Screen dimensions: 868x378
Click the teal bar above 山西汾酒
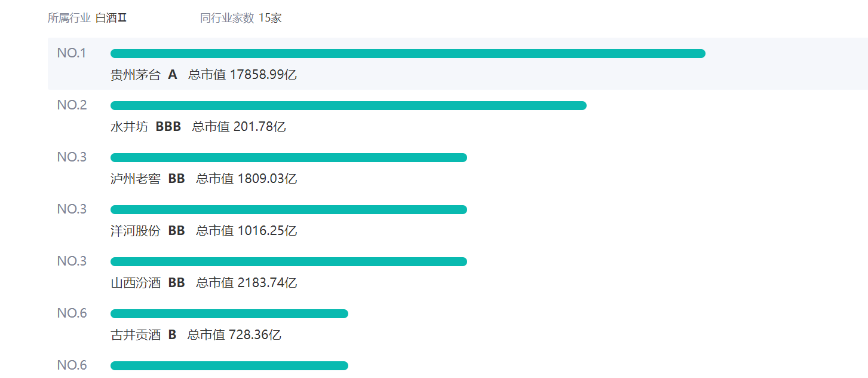coord(289,262)
